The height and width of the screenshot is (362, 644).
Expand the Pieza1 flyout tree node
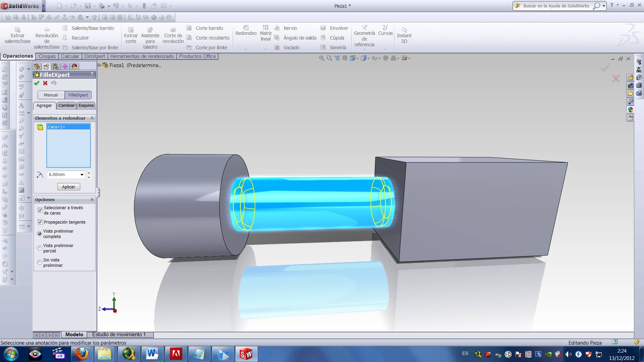[x=99, y=65]
